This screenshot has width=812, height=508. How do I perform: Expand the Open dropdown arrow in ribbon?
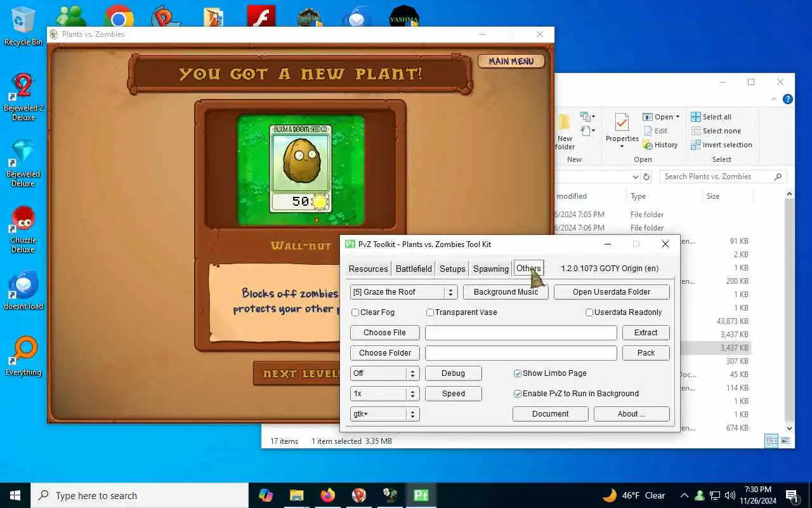678,117
